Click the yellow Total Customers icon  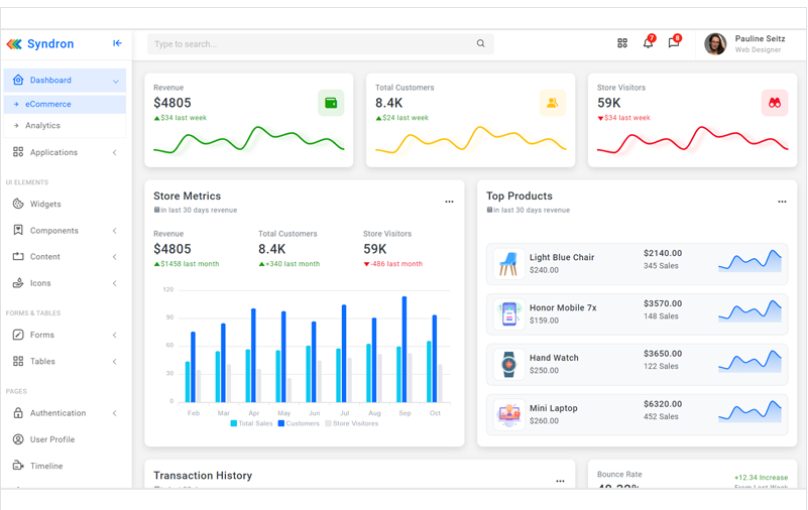pyautogui.click(x=552, y=102)
